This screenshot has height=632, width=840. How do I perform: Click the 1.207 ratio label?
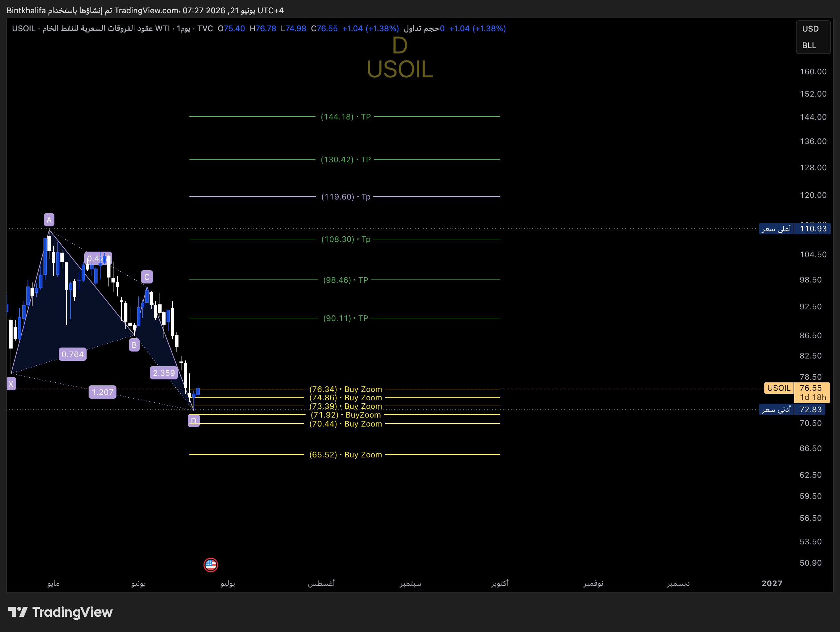coord(103,392)
